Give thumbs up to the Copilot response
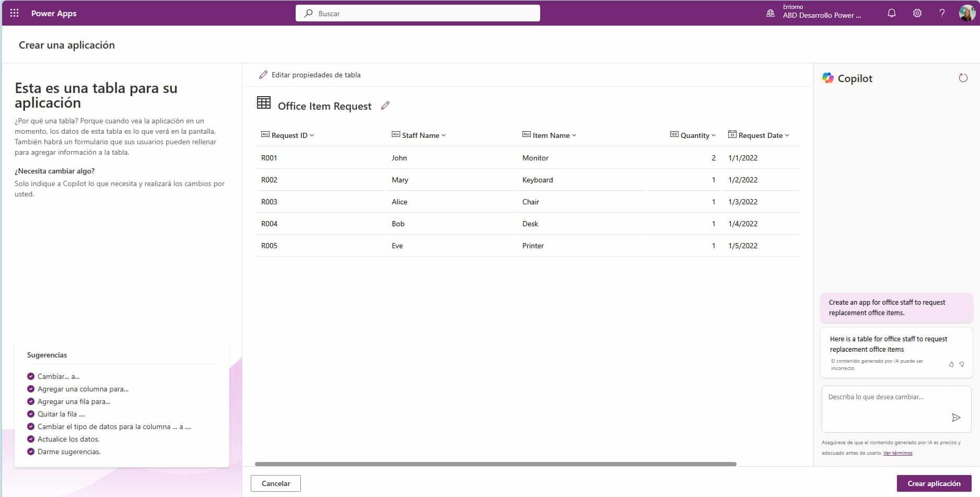Viewport: 980px width, 497px height. click(951, 364)
